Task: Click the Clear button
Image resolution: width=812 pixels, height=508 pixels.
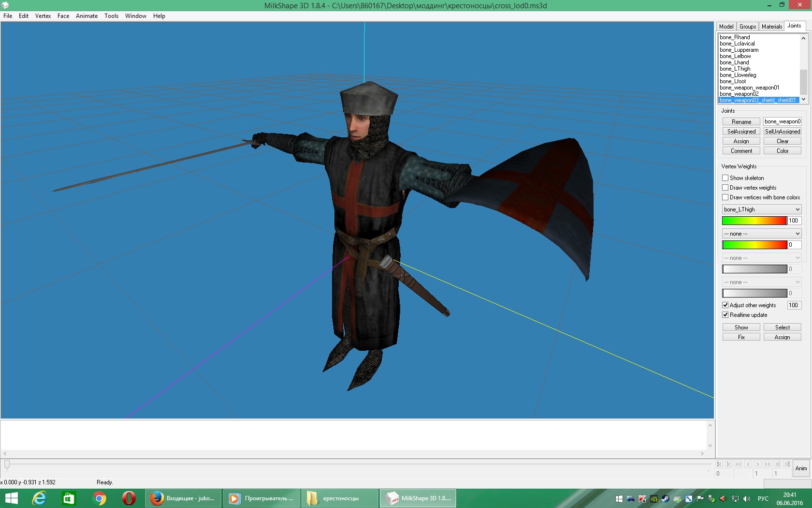Action: (783, 141)
